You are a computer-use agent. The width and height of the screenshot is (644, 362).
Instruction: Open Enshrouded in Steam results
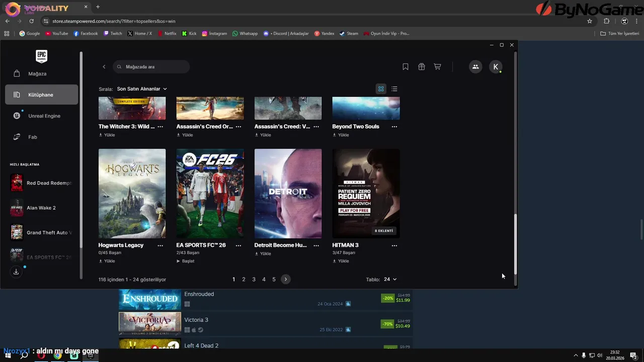[x=266, y=299]
